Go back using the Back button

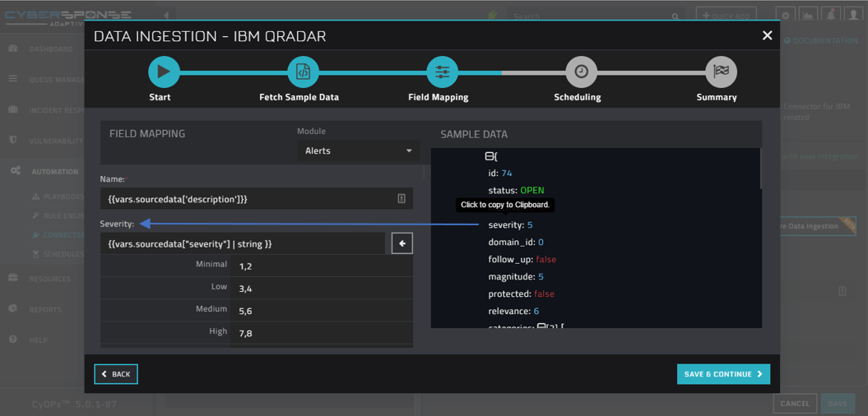pyautogui.click(x=116, y=374)
